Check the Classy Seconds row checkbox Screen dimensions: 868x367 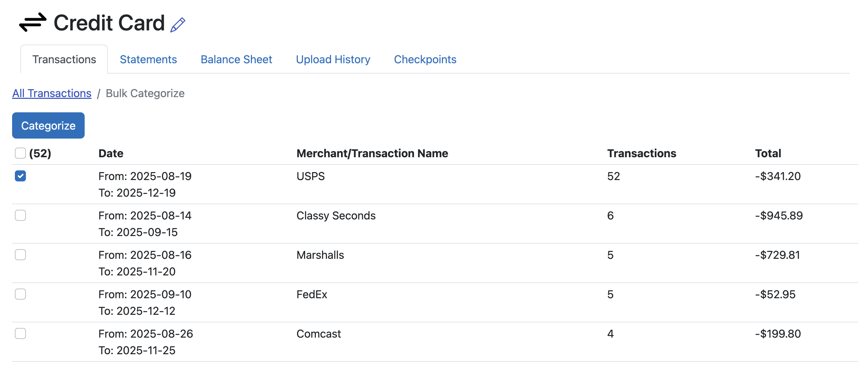(20, 215)
